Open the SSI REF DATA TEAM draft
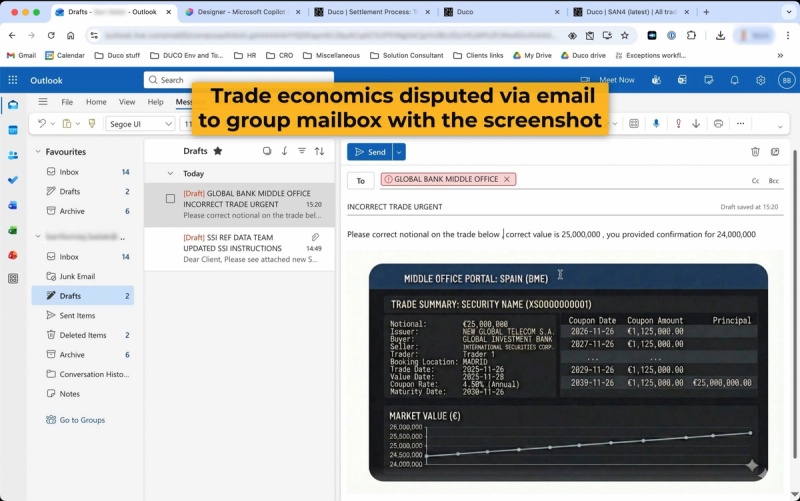The height and width of the screenshot is (501, 800). click(x=239, y=248)
